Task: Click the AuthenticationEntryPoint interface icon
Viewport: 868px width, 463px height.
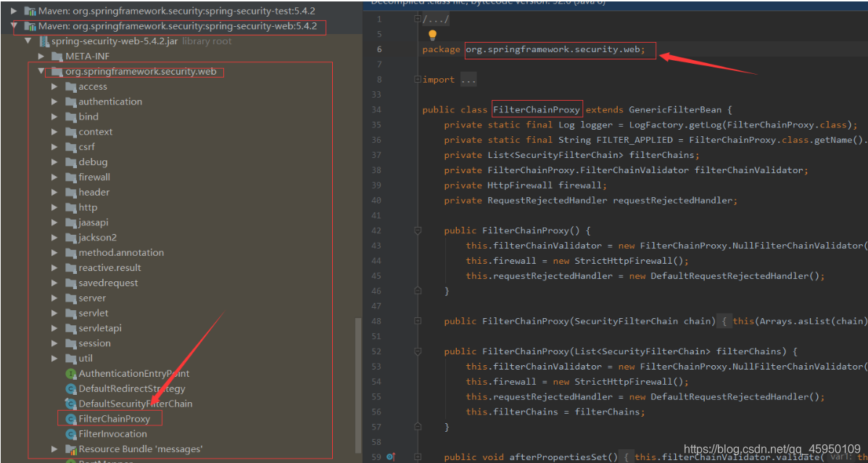Action: pyautogui.click(x=70, y=373)
